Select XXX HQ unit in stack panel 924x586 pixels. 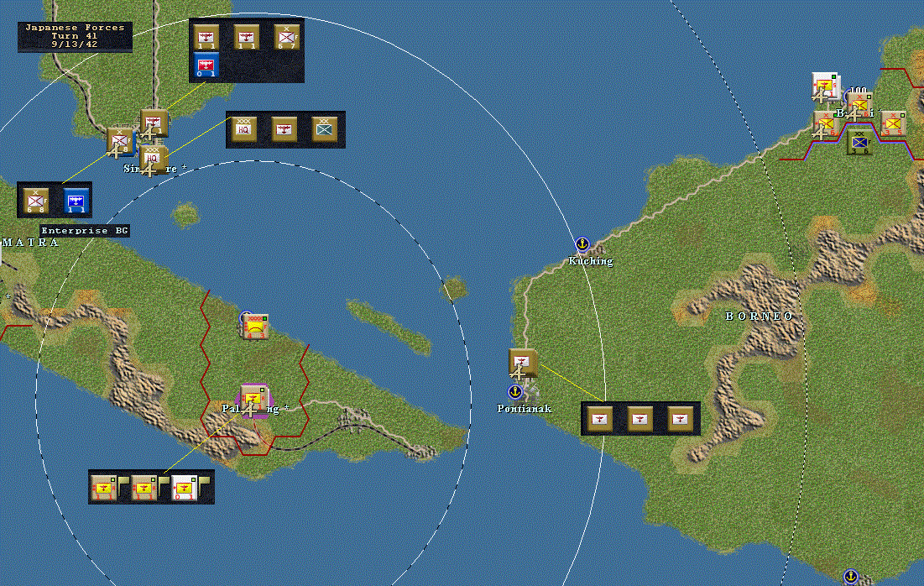(243, 129)
